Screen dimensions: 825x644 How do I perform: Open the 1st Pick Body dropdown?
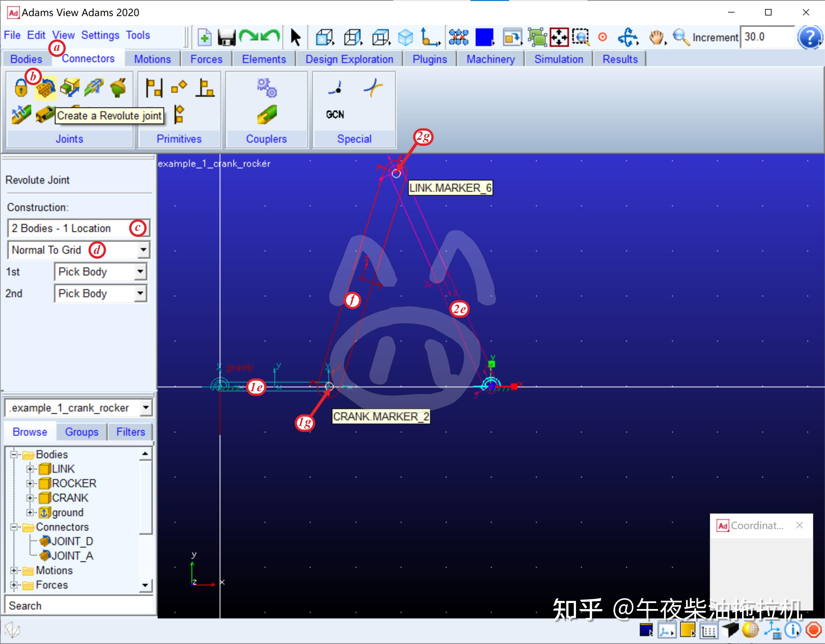[100, 272]
